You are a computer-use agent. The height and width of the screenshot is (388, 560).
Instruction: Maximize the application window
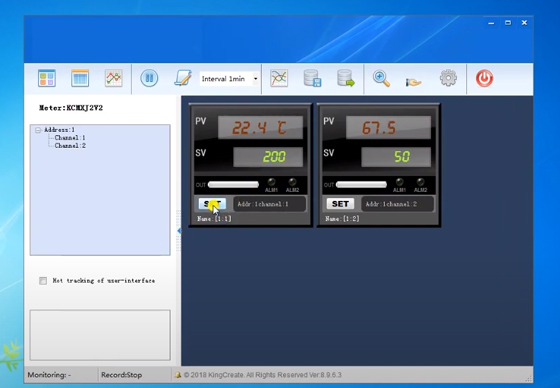[508, 23]
